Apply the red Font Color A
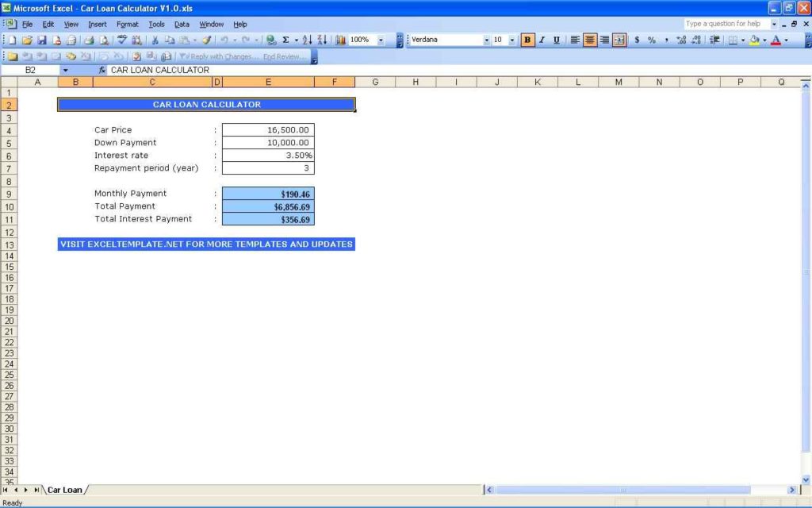This screenshot has width=812, height=508. pos(776,40)
